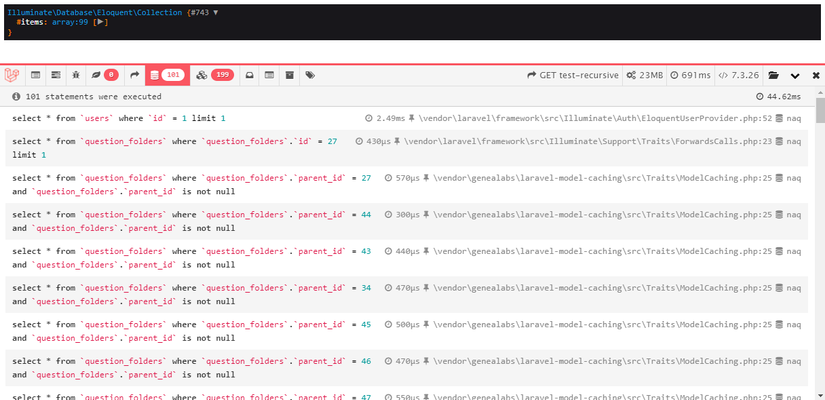Screen dimensions: 825x400
Task: Select the Queries database tab showing 101
Action: pyautogui.click(x=167, y=75)
